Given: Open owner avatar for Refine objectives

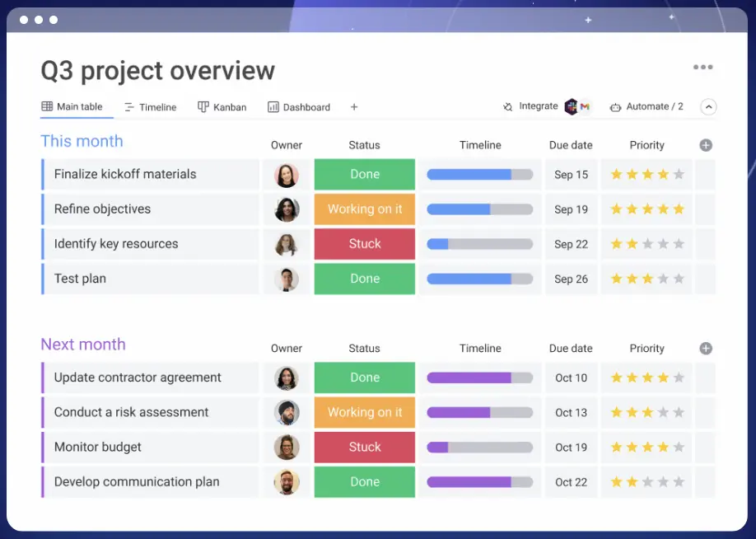Looking at the screenshot, I should (287, 209).
